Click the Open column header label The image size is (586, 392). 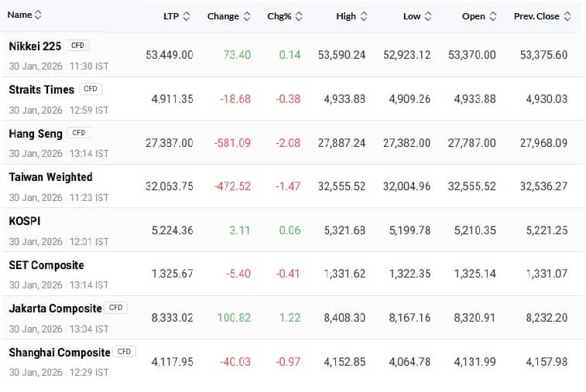[474, 16]
